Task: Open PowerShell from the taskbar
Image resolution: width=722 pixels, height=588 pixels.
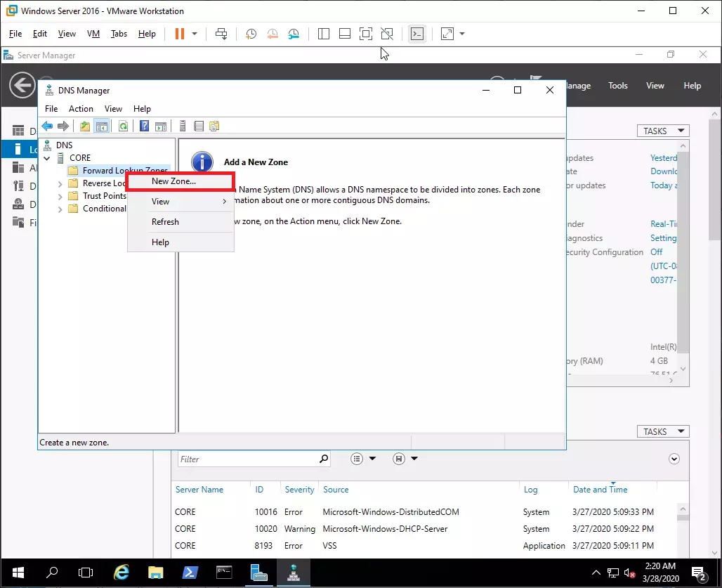Action: click(190, 573)
